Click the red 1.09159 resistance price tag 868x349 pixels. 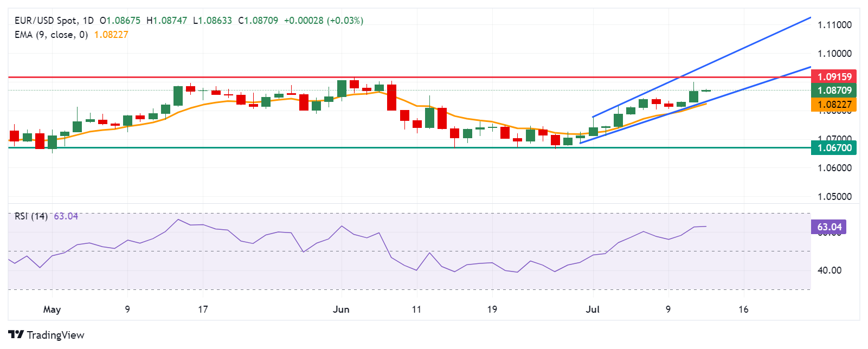tap(834, 76)
